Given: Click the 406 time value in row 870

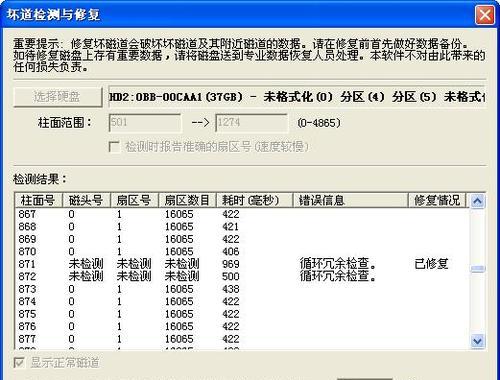Looking at the screenshot, I should [231, 251].
